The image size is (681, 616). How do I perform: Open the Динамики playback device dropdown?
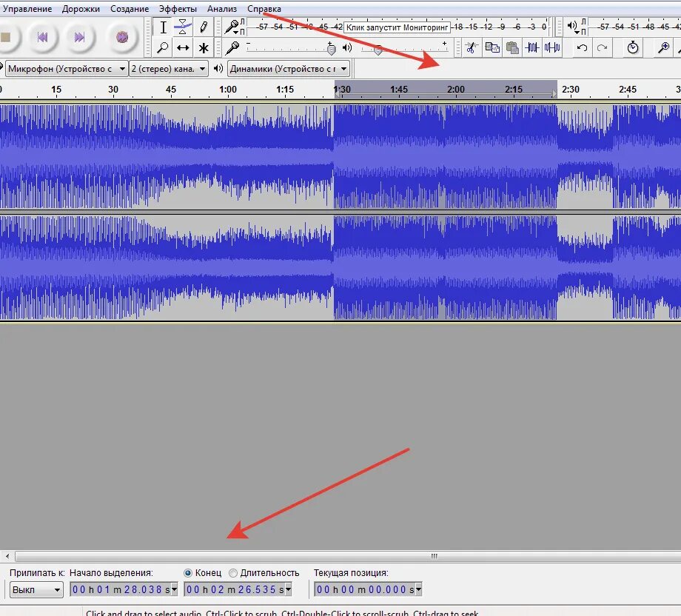(289, 69)
